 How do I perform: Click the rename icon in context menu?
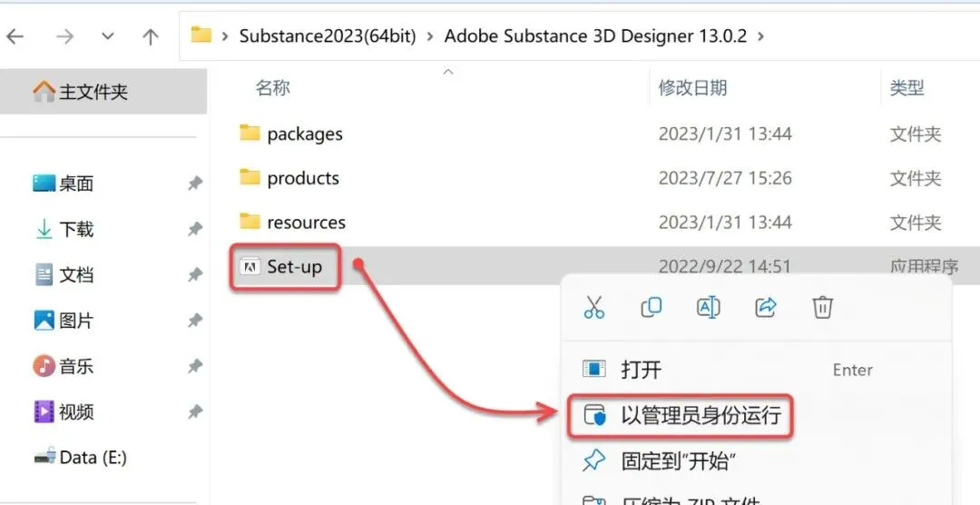(x=708, y=308)
